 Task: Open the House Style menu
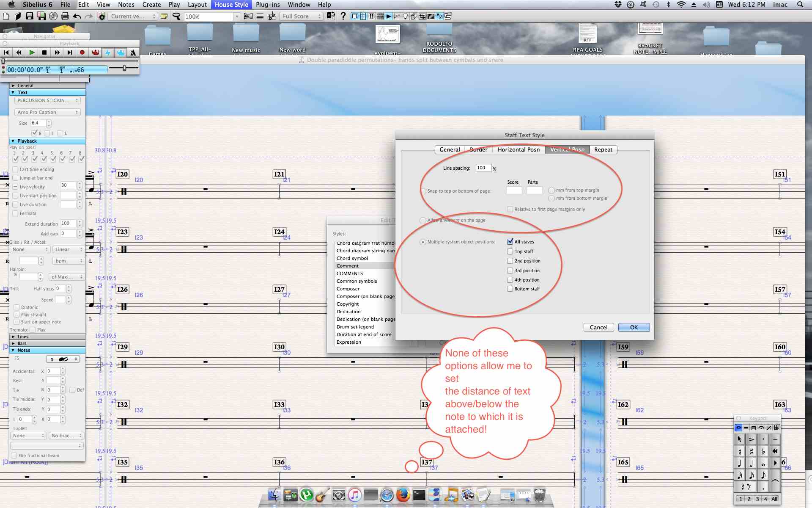230,5
